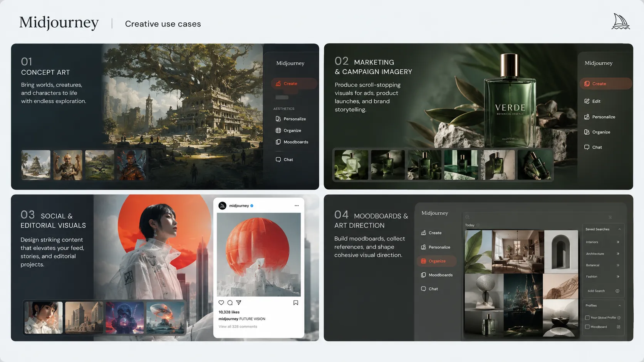
Task: Like the Instagram post with heart icon
Action: (x=221, y=303)
